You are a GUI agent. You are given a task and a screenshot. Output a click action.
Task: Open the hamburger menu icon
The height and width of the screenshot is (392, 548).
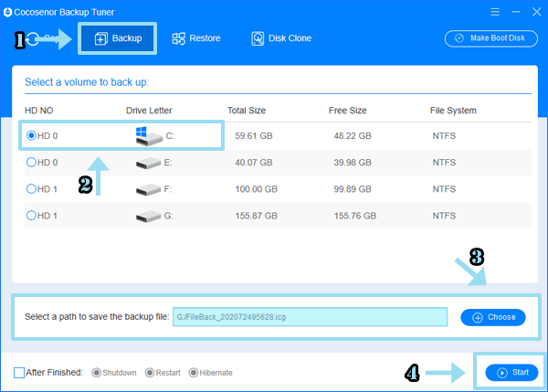pyautogui.click(x=495, y=12)
